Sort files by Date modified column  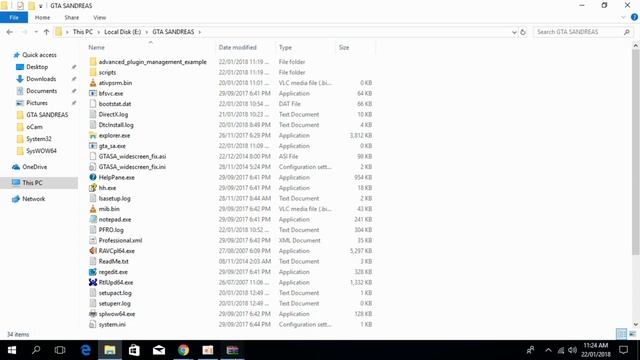tap(237, 47)
